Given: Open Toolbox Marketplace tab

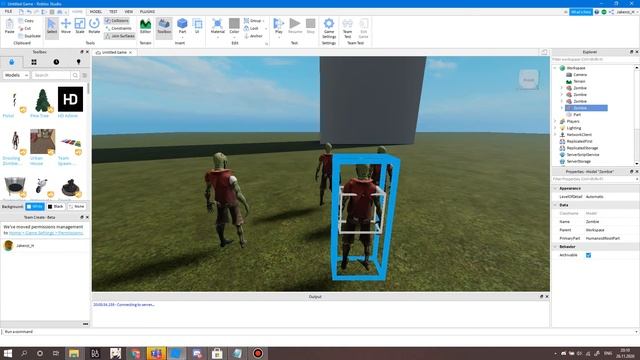Looking at the screenshot, I should (x=11, y=62).
